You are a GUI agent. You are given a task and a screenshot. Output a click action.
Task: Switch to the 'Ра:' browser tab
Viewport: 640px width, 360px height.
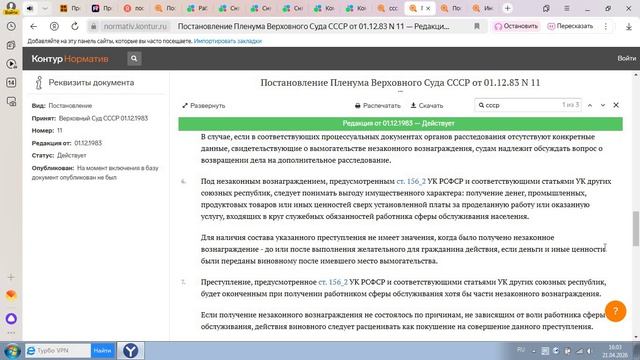(x=197, y=8)
